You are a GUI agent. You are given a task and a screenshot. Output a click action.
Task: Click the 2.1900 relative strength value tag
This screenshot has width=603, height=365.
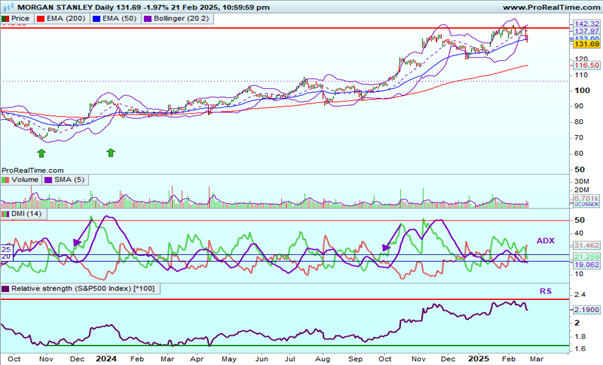tap(586, 310)
